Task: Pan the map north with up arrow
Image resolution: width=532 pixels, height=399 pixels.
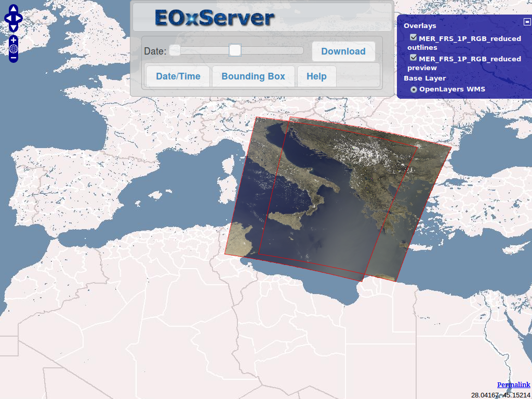Action: 13,9
